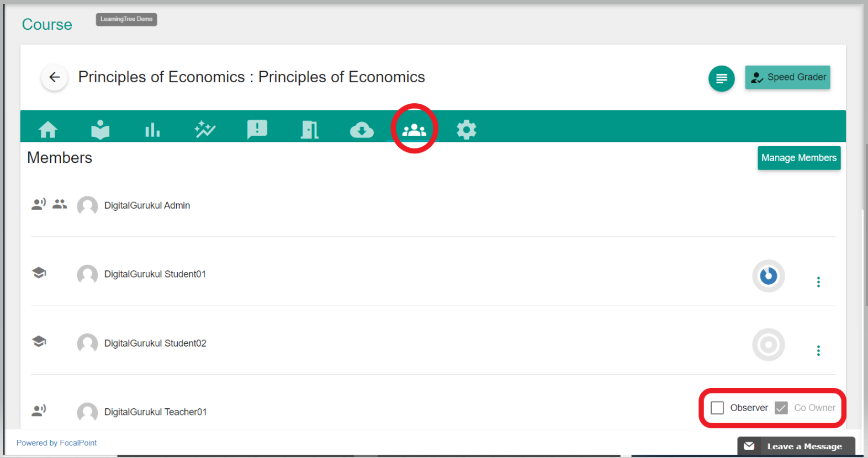868x458 pixels.
Task: Click Student02's empty progress circle
Action: (x=768, y=345)
